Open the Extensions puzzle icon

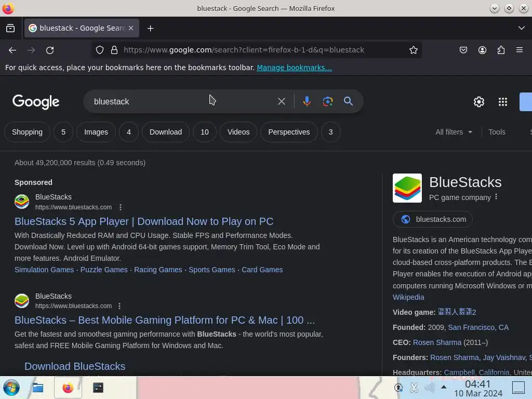pos(501,50)
